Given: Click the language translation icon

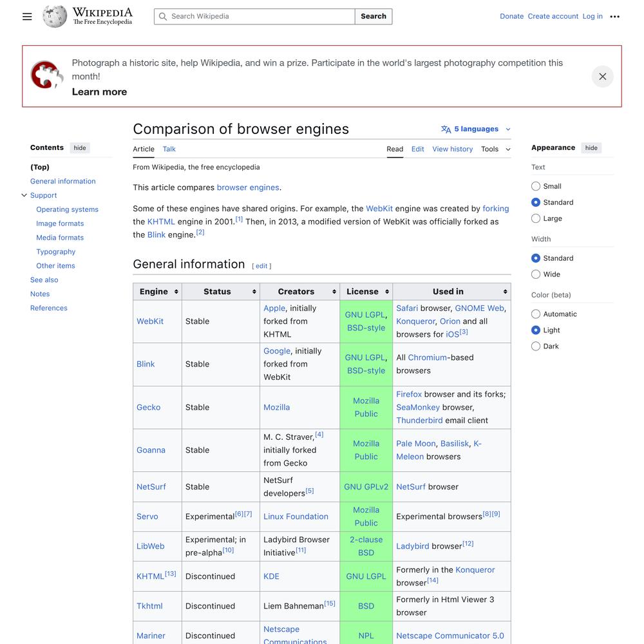Looking at the screenshot, I should [x=446, y=129].
